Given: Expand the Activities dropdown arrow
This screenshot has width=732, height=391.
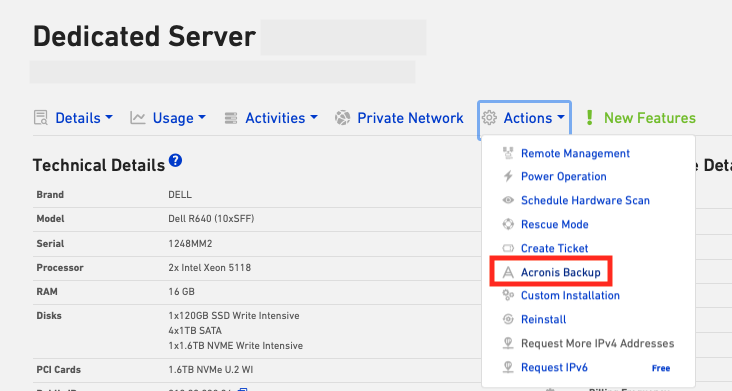Looking at the screenshot, I should tap(314, 118).
